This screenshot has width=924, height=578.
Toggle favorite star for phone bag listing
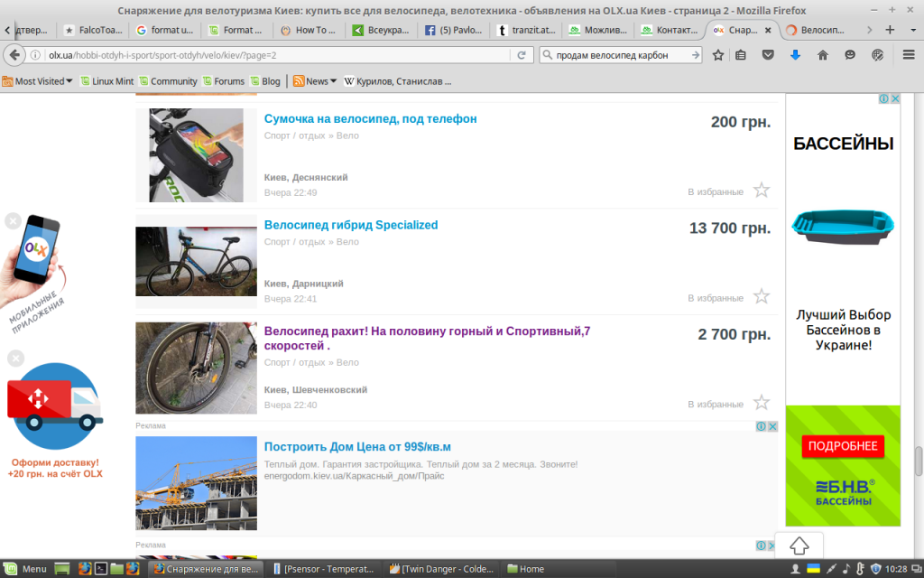tap(762, 191)
